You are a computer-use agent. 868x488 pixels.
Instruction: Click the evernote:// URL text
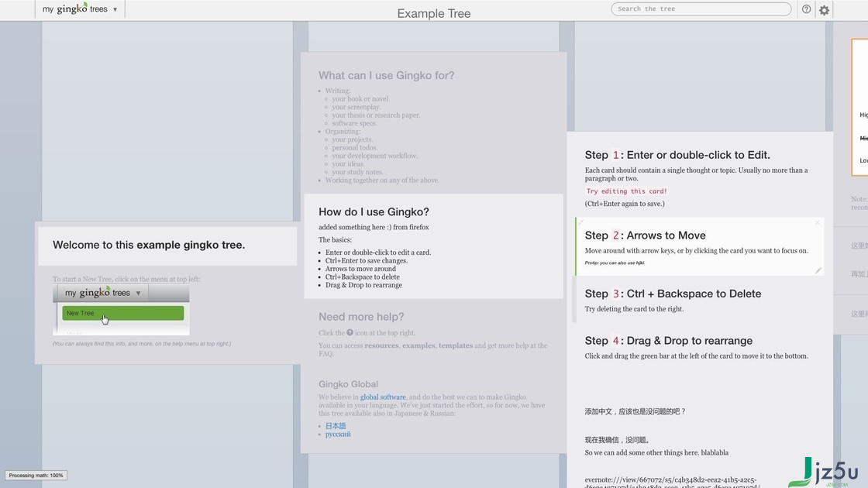[x=673, y=483]
